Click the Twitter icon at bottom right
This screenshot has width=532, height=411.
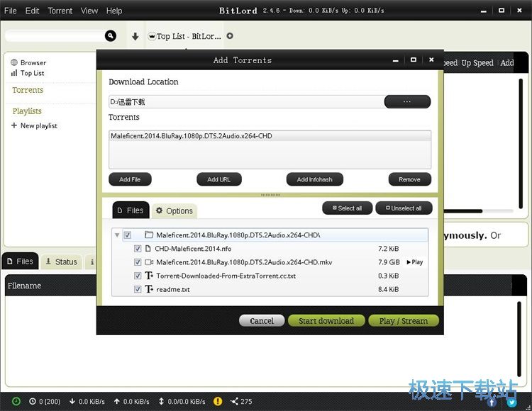tap(511, 402)
